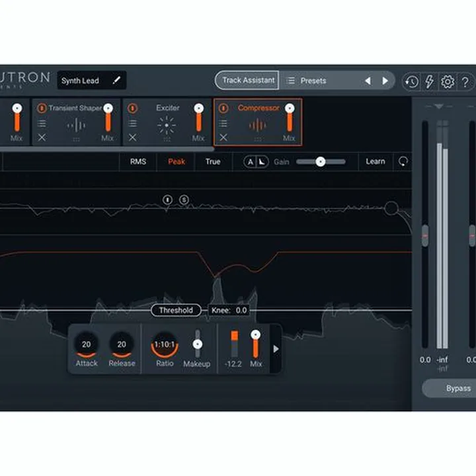
Task: Remove the Exciter module
Action: pyautogui.click(x=132, y=138)
